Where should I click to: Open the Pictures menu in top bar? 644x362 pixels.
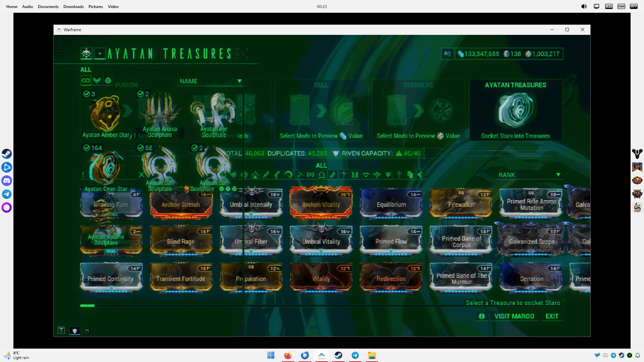click(x=96, y=6)
